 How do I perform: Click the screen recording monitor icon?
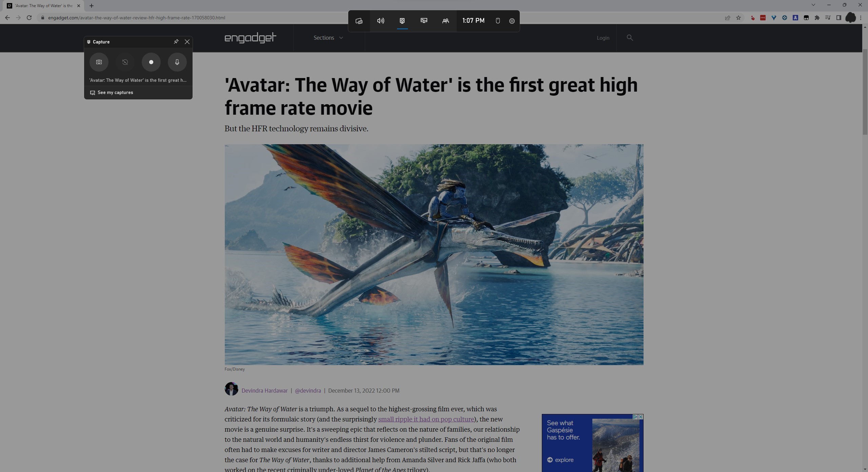click(402, 20)
